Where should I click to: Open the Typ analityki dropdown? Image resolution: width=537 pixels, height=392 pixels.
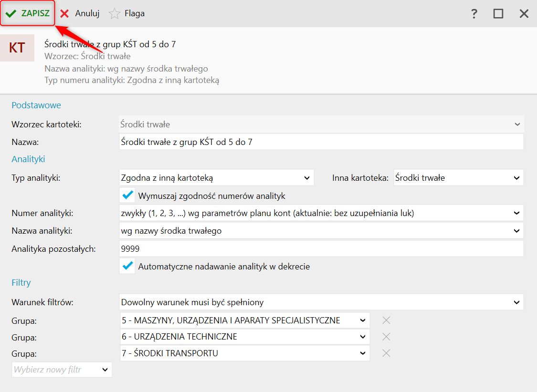pyautogui.click(x=216, y=178)
